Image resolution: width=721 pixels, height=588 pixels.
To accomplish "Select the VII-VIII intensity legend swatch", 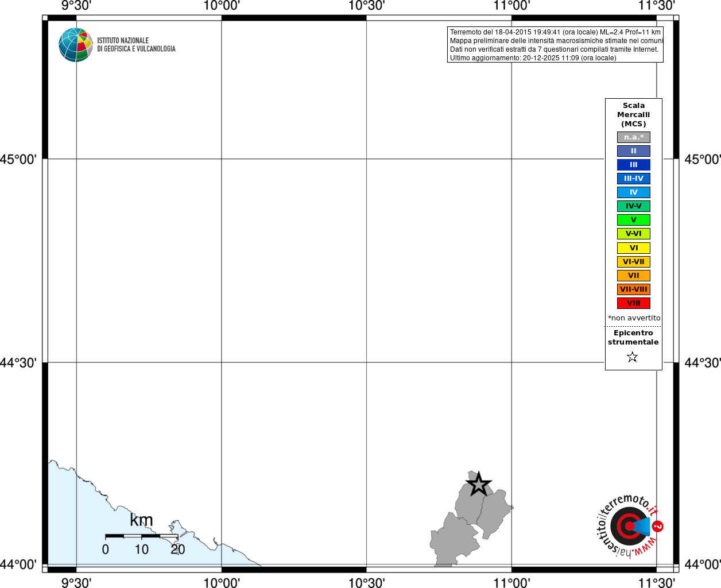I will click(634, 289).
